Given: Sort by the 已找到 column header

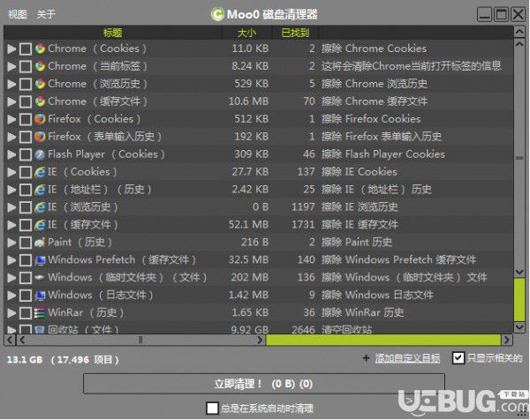Looking at the screenshot, I should [x=295, y=33].
